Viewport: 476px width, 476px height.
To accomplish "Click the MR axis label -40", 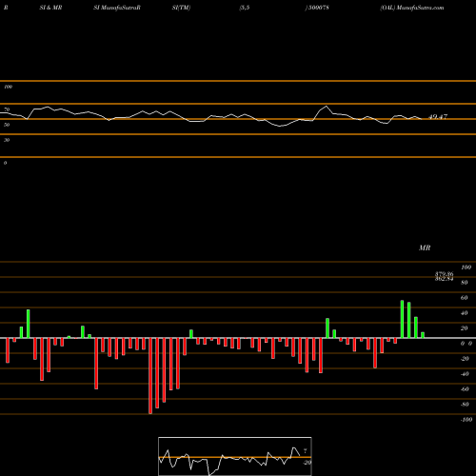I will click(x=465, y=374).
